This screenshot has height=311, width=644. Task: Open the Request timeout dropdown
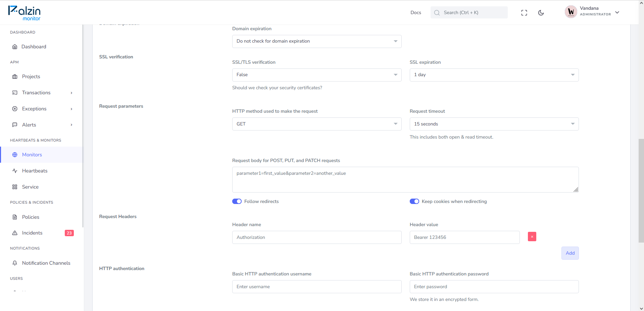coord(494,124)
